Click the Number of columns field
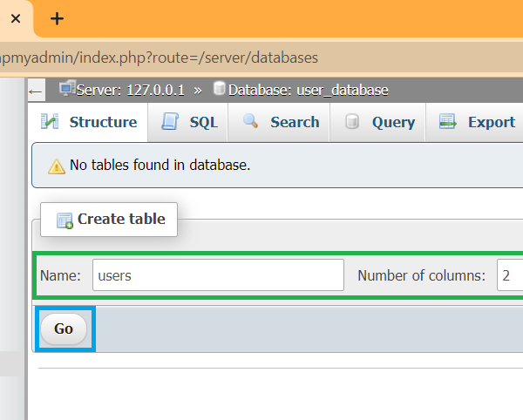The image size is (523, 420). [510, 275]
